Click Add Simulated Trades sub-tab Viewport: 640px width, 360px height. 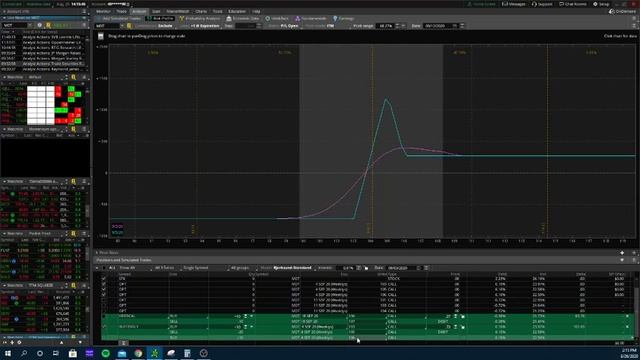coord(118,18)
